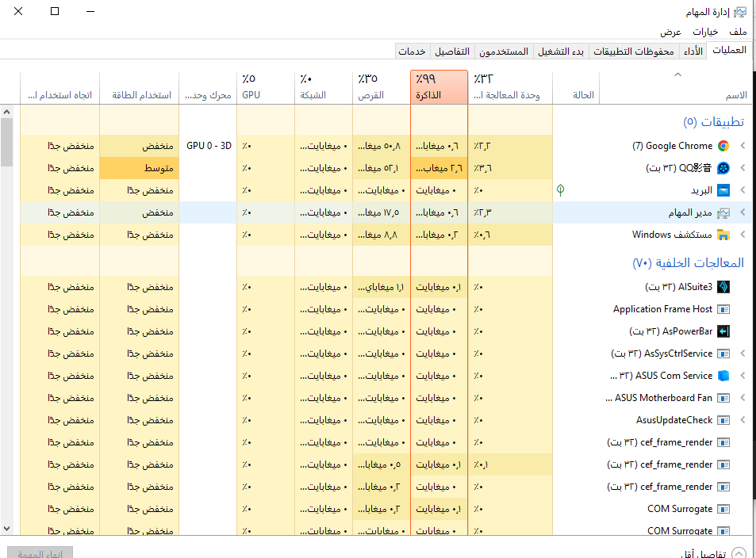Sort by the الاسم column header
Screen dimensions: 756x558
tap(675, 86)
